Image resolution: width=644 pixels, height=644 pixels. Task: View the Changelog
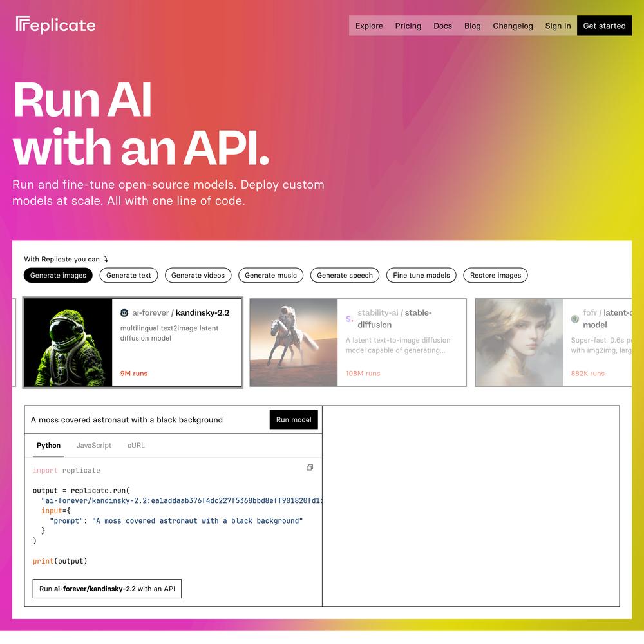tap(513, 26)
